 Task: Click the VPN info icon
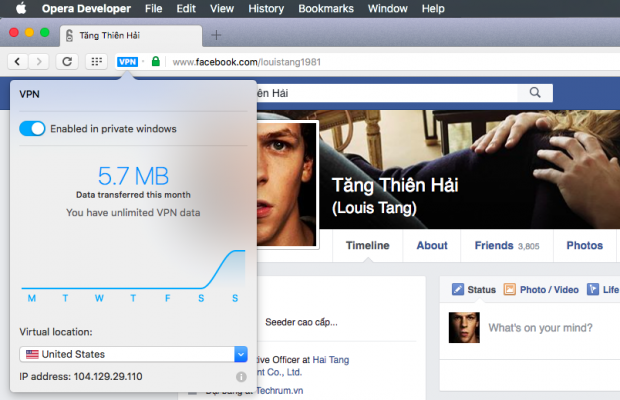coord(240,377)
